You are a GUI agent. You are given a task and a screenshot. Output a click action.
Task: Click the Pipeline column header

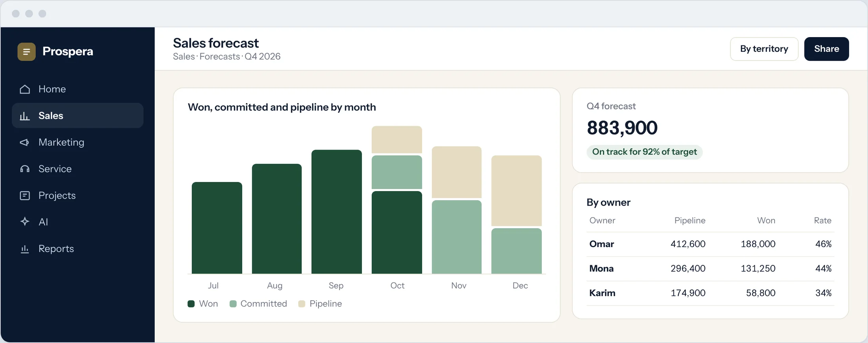[x=690, y=221]
